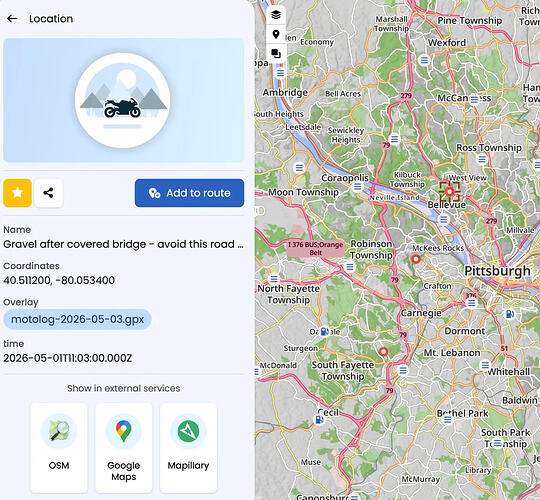540x500 pixels.
Task: Open the overlapping squares overlay tool
Action: tap(276, 54)
